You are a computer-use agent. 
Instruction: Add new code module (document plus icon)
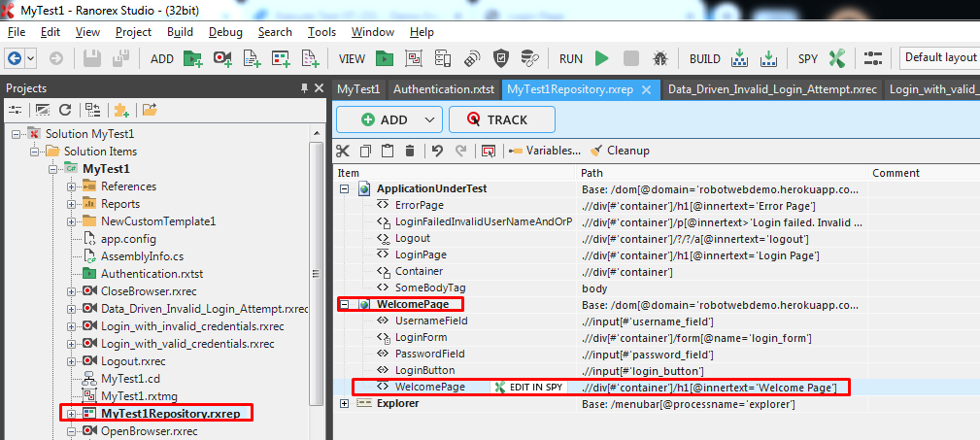252,58
